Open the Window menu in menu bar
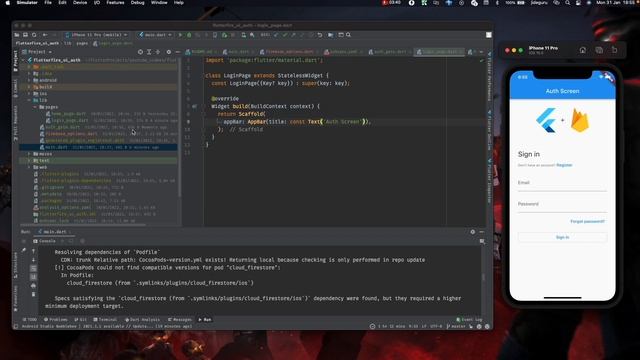 tap(159, 2)
